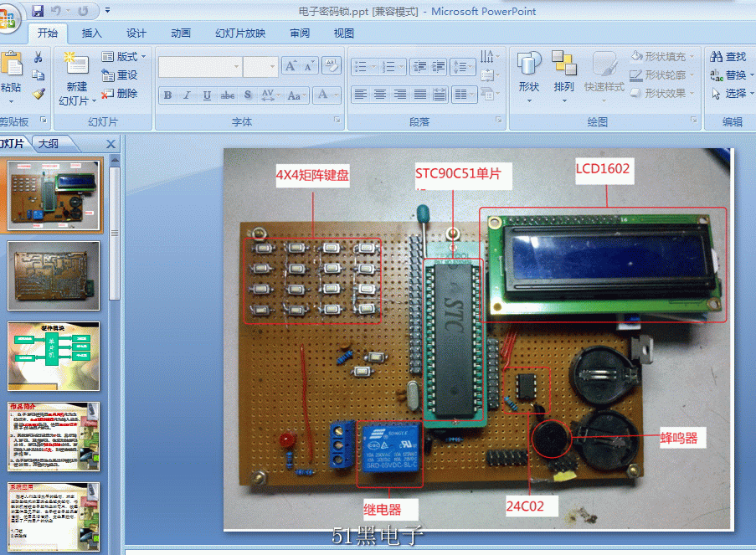
Task: Click the 新建幻灯片 new slide icon
Action: [76, 64]
